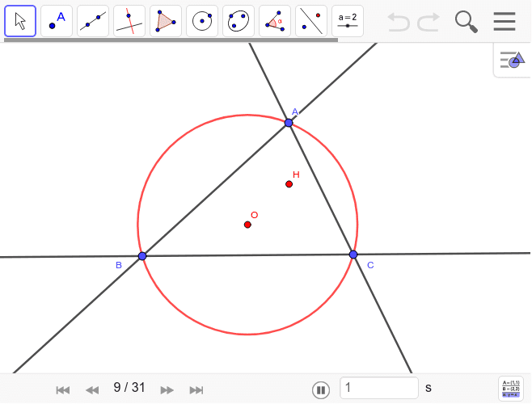Choose the Line through two points tool

(93, 21)
